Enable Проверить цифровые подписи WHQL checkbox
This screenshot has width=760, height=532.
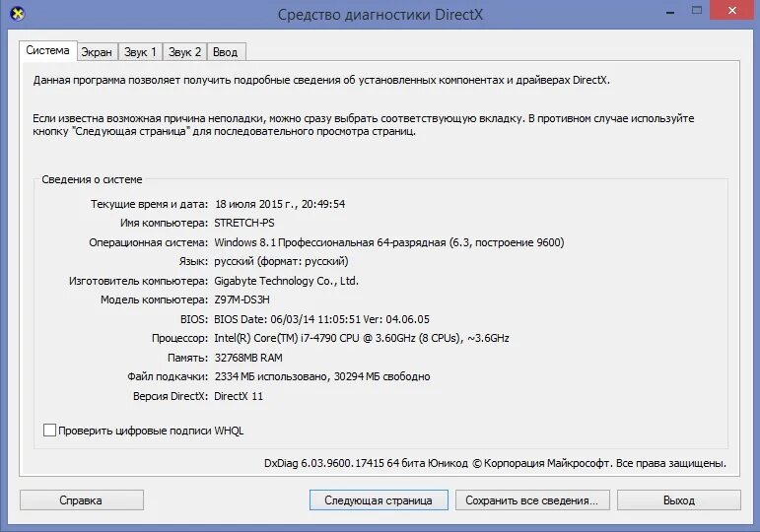[49, 430]
